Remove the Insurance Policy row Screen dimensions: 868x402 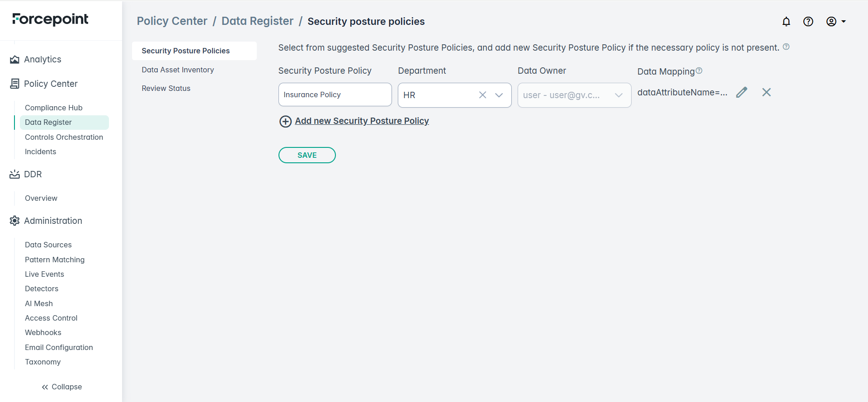coord(766,93)
